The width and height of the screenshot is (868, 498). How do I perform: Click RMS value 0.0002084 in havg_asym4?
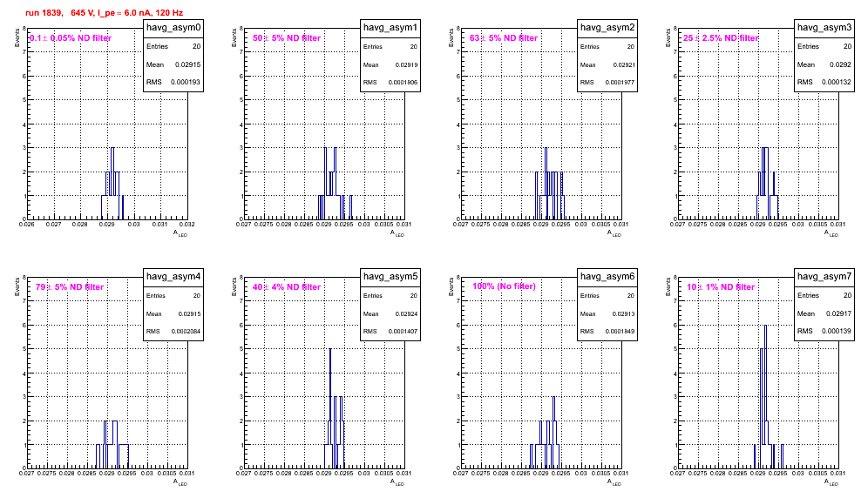tap(186, 332)
